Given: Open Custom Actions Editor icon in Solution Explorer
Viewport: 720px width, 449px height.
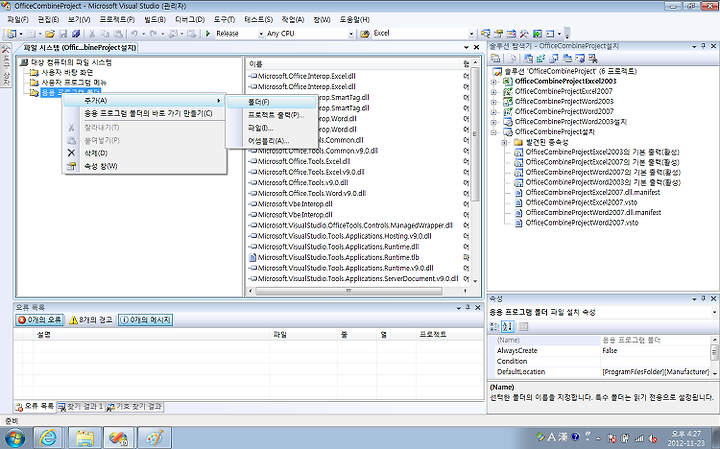Looking at the screenshot, I should 580,58.
